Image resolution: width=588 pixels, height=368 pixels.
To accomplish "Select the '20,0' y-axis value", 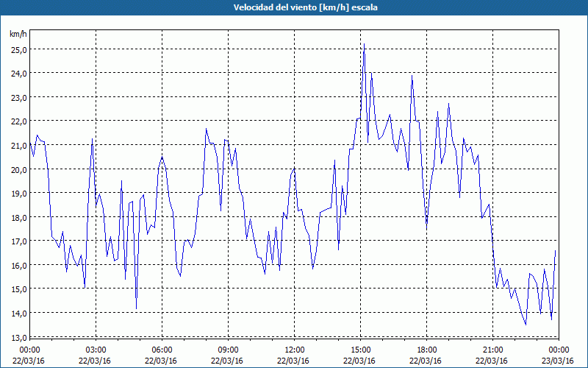I will [18, 169].
